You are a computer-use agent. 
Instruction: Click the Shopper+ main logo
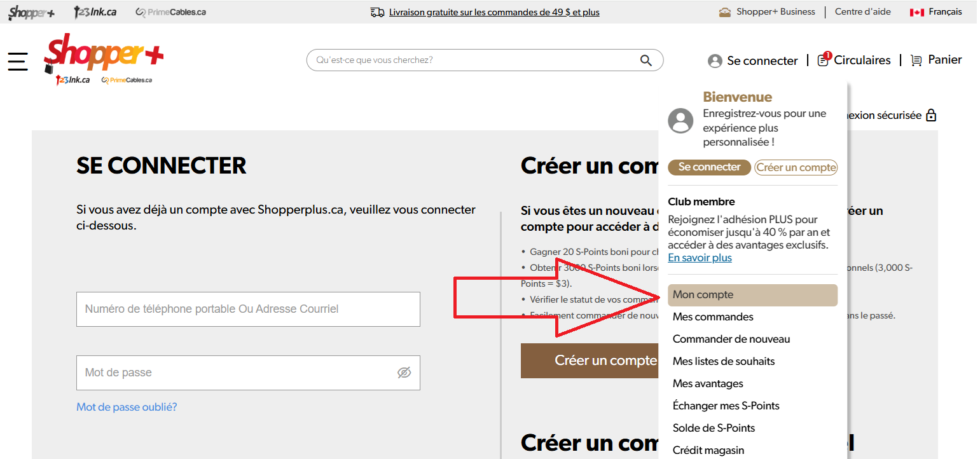point(104,54)
